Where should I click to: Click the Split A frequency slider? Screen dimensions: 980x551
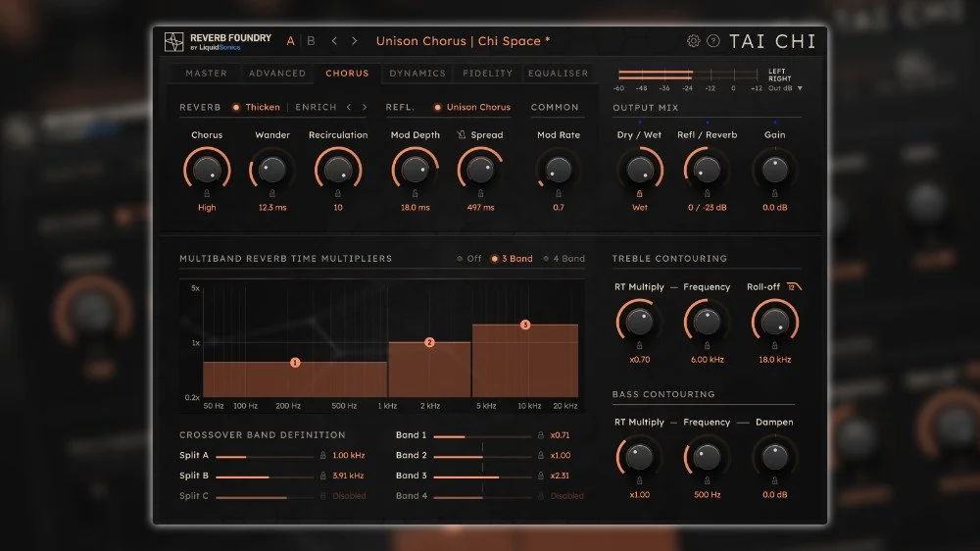265,457
